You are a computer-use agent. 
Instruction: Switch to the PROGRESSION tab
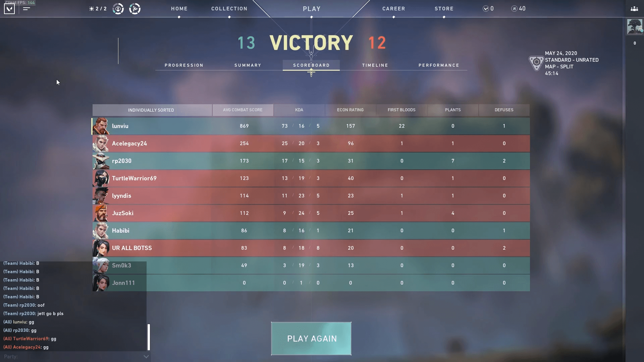[x=184, y=65]
